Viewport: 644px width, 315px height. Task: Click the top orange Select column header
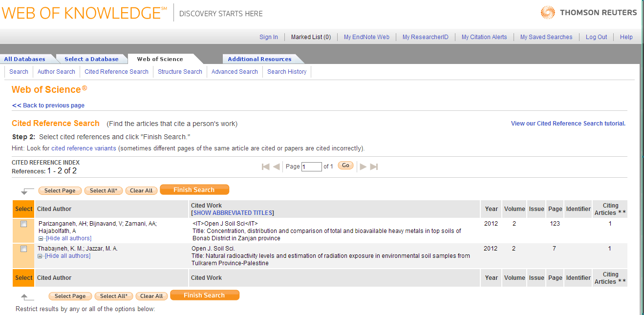tap(23, 209)
